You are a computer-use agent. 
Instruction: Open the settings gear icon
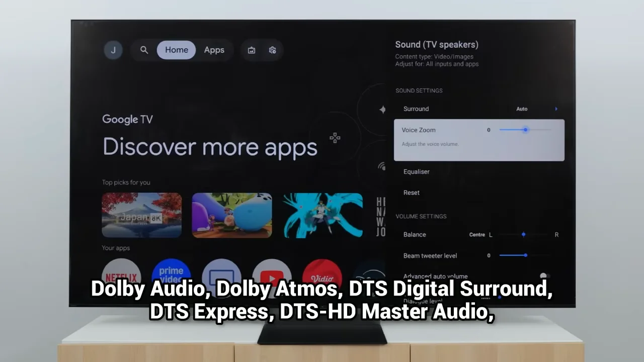[273, 50]
